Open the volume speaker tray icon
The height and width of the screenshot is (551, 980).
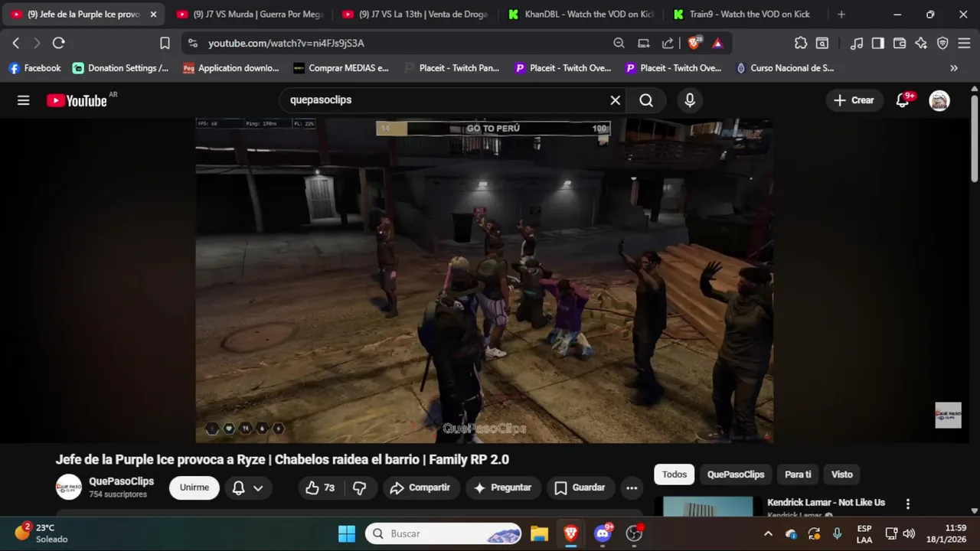909,533
